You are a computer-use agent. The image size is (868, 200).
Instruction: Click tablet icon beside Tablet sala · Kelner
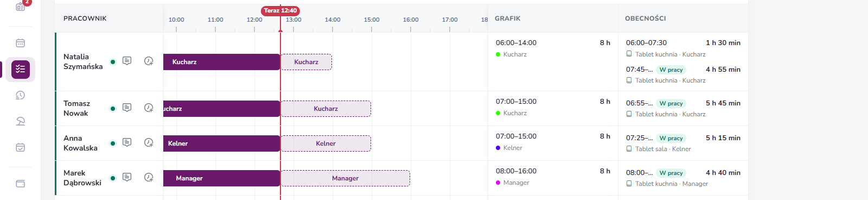(629, 148)
